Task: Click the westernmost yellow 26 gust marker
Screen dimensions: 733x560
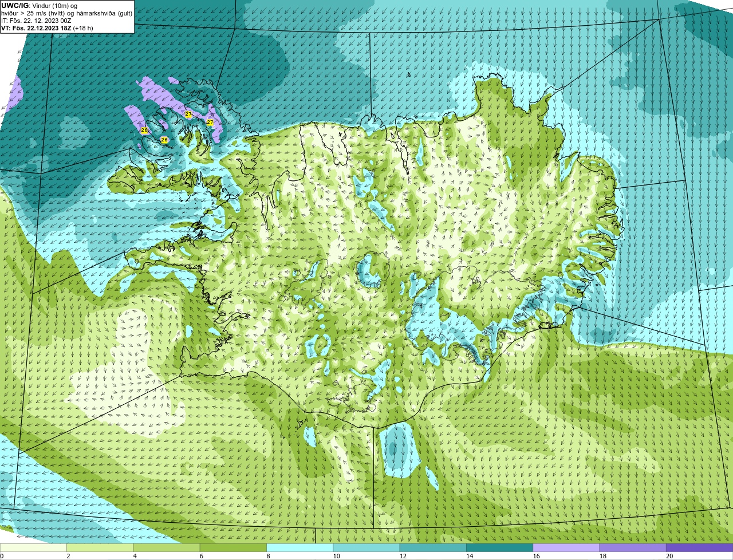Action: [144, 131]
